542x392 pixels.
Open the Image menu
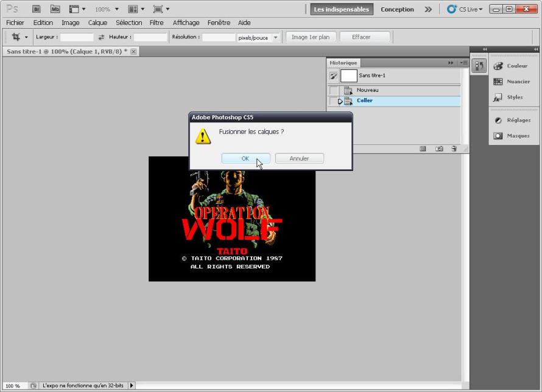pos(71,23)
